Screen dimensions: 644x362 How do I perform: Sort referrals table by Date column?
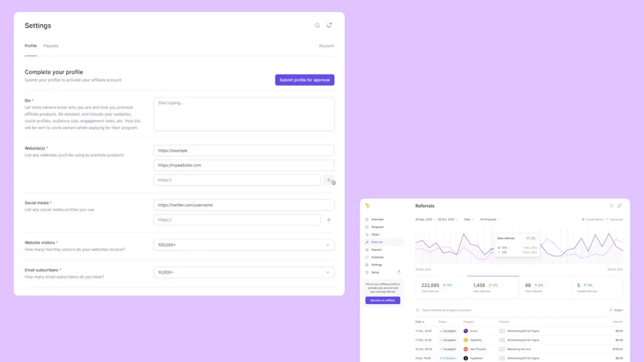pyautogui.click(x=420, y=322)
